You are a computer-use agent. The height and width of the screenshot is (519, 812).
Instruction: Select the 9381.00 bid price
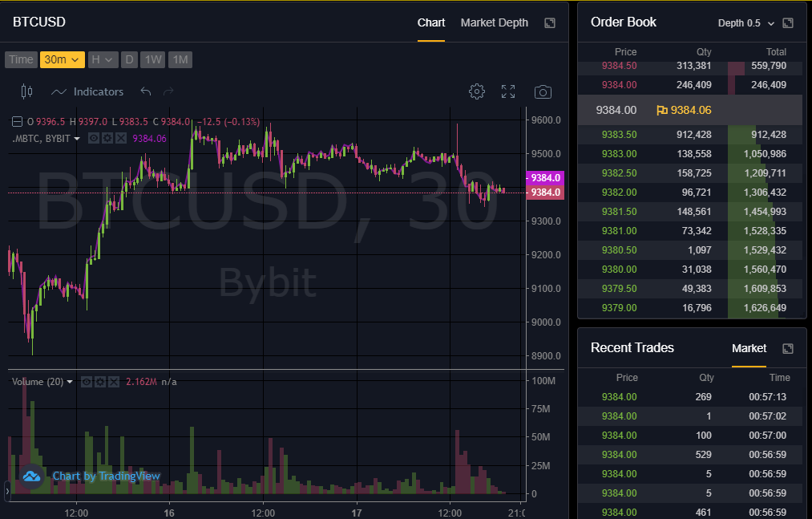[x=619, y=231]
